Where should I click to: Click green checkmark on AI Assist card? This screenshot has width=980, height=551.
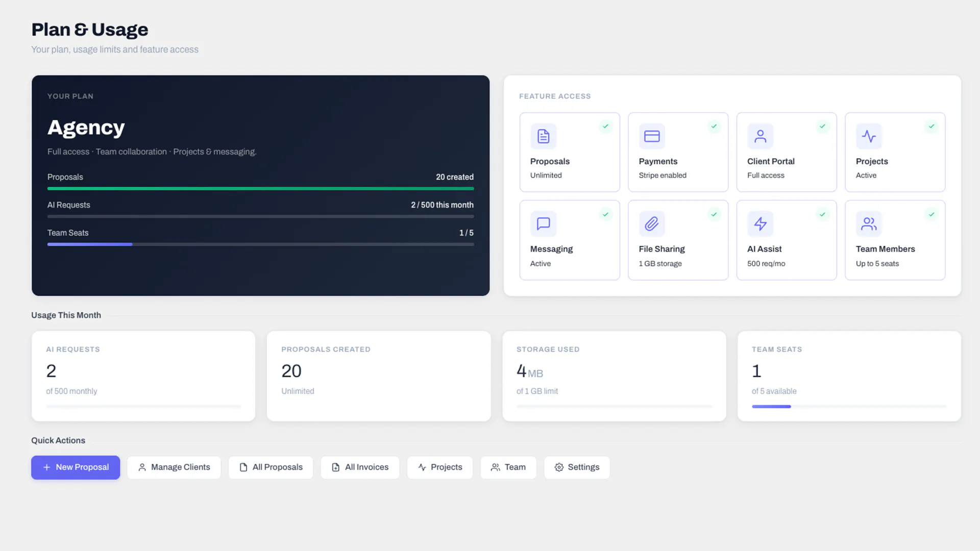click(822, 214)
